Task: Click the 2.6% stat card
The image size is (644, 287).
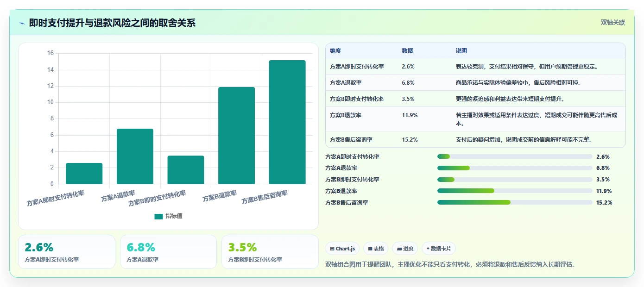Action: click(x=67, y=252)
